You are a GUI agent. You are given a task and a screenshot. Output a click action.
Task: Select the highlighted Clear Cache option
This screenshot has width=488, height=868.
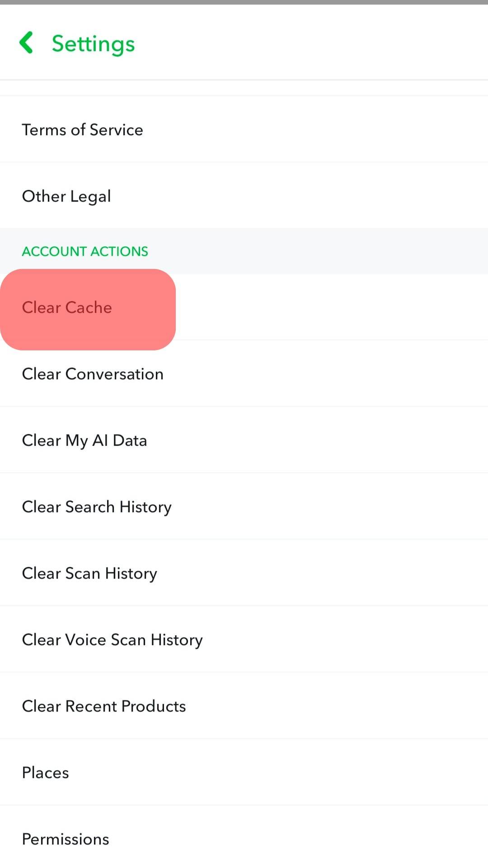click(x=67, y=308)
